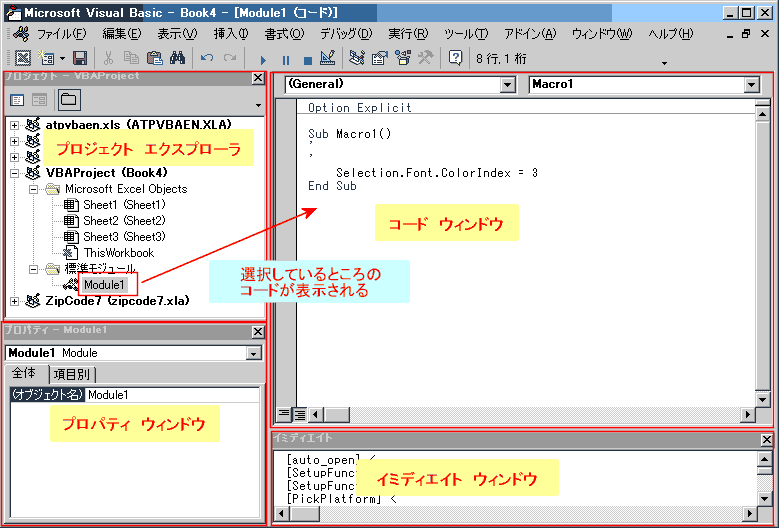Click the Help question mark icon

click(455, 59)
